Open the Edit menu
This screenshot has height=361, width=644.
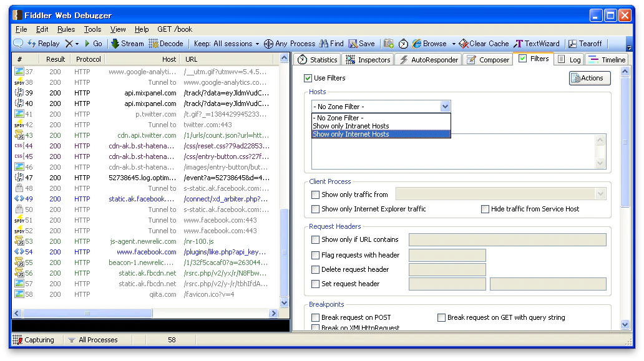point(42,29)
